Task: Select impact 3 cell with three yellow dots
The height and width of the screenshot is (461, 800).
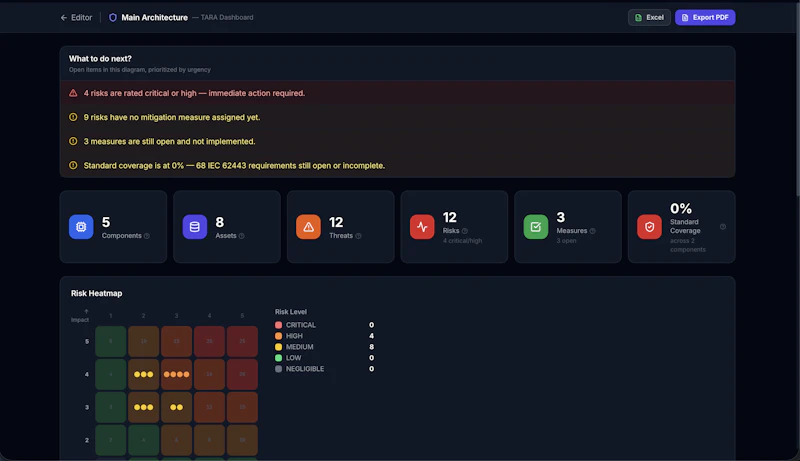Action: (x=143, y=407)
